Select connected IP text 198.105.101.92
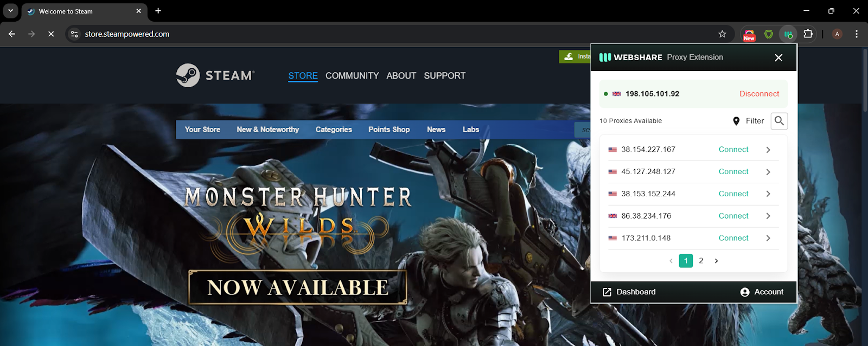The height and width of the screenshot is (346, 868). click(x=652, y=94)
